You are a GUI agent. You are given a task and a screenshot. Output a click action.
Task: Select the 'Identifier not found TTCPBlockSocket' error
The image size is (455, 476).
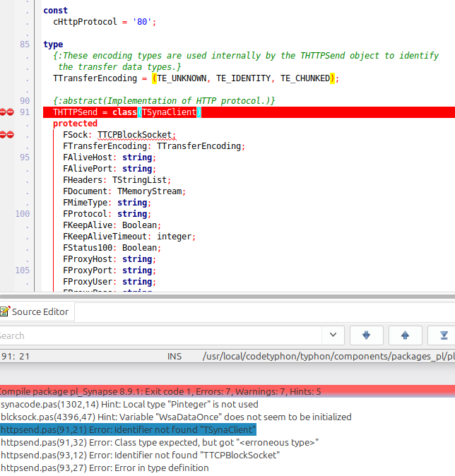pos(139,455)
